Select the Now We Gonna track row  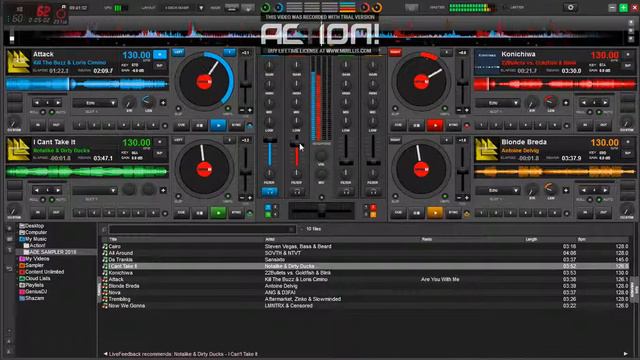click(x=365, y=306)
